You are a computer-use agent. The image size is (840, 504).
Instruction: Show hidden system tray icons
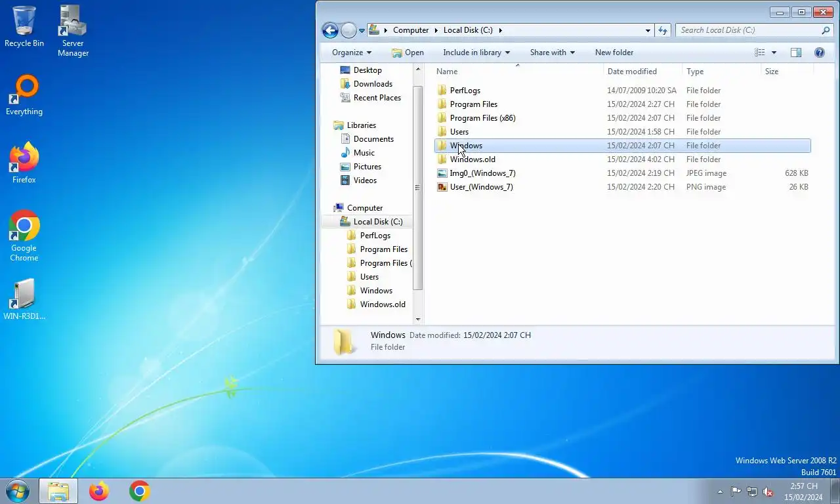(721, 492)
